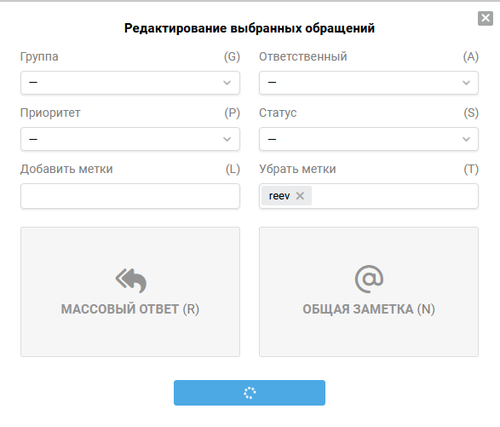Click inside the Убрать метки field

click(393, 196)
